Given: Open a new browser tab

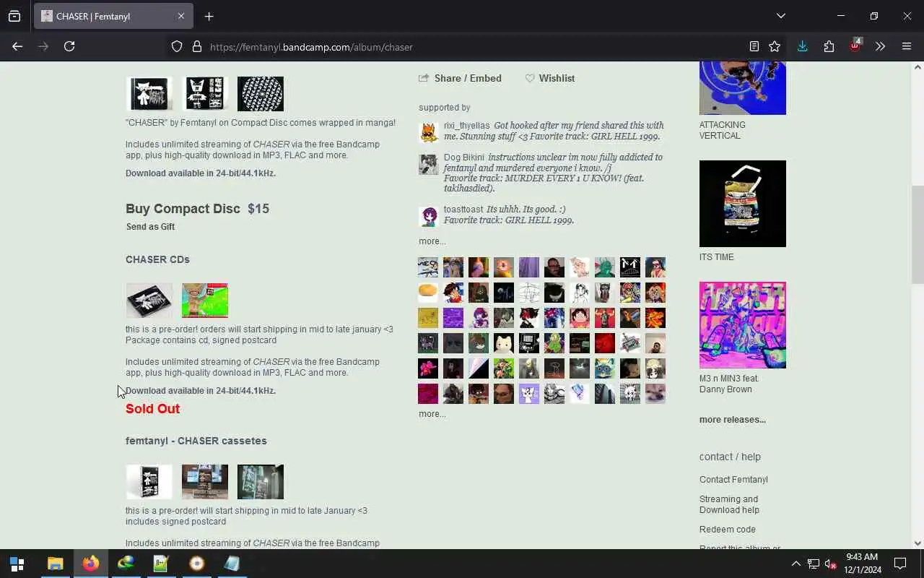Looking at the screenshot, I should [x=209, y=16].
